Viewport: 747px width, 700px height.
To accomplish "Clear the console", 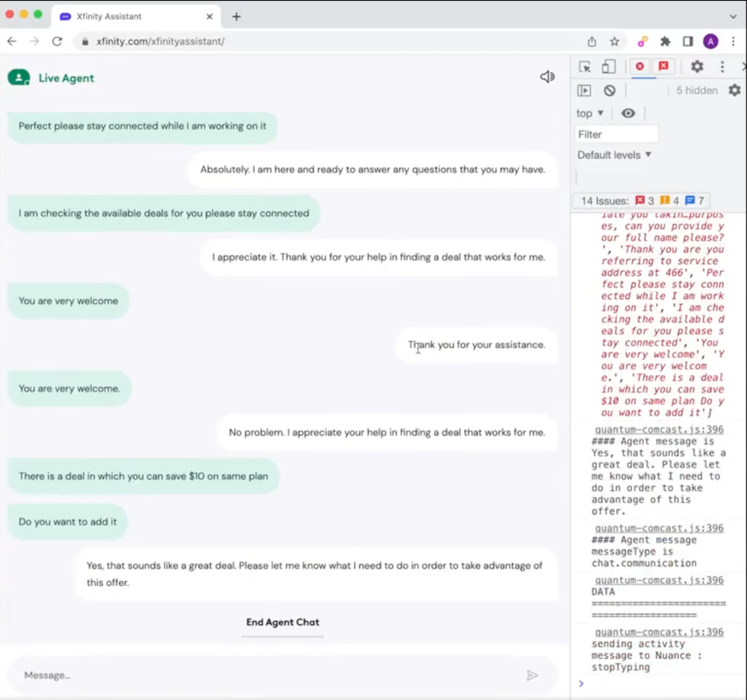I will pyautogui.click(x=610, y=90).
